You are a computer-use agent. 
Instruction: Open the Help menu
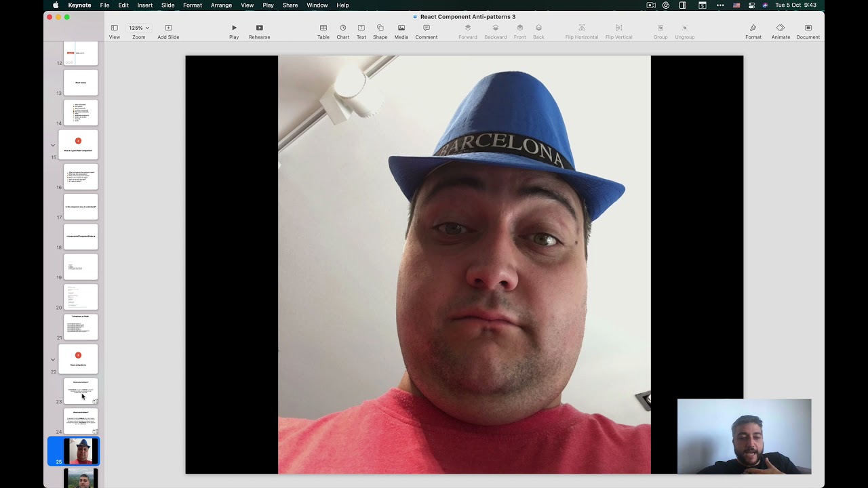click(x=343, y=5)
